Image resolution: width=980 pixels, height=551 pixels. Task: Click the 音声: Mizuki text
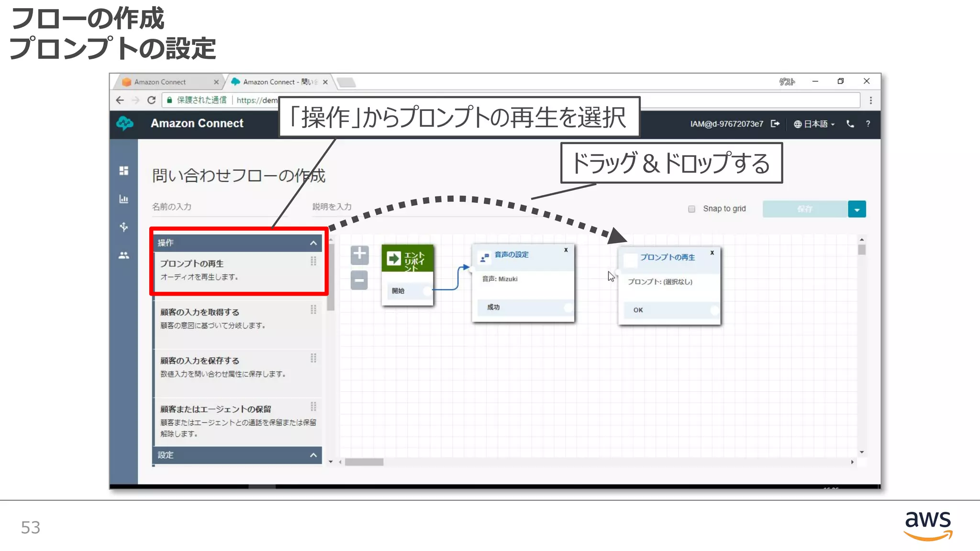[x=500, y=279]
